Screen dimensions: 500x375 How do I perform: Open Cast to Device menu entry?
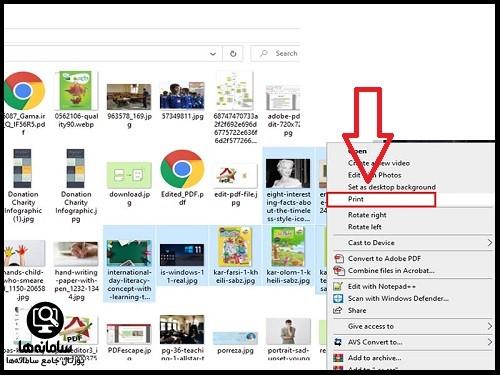pos(371,243)
